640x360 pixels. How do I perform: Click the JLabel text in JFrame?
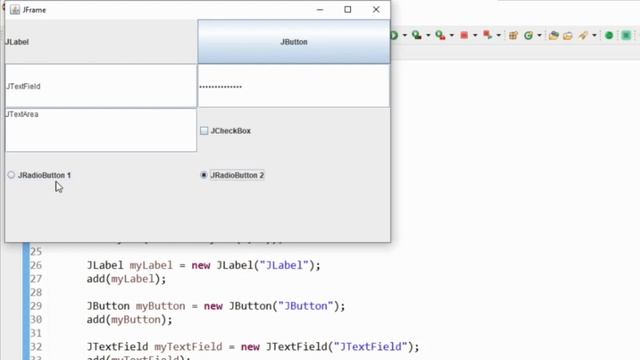[x=17, y=42]
